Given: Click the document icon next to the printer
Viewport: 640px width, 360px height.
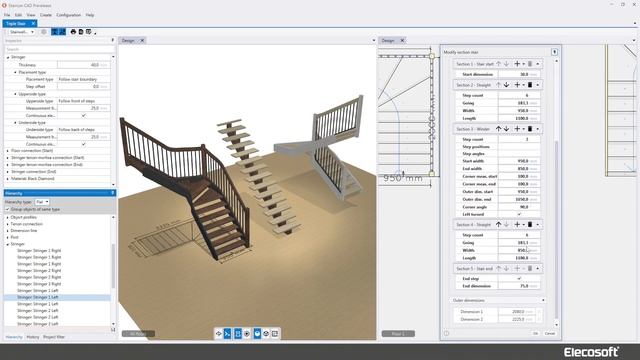Looking at the screenshot, I should [x=81, y=32].
